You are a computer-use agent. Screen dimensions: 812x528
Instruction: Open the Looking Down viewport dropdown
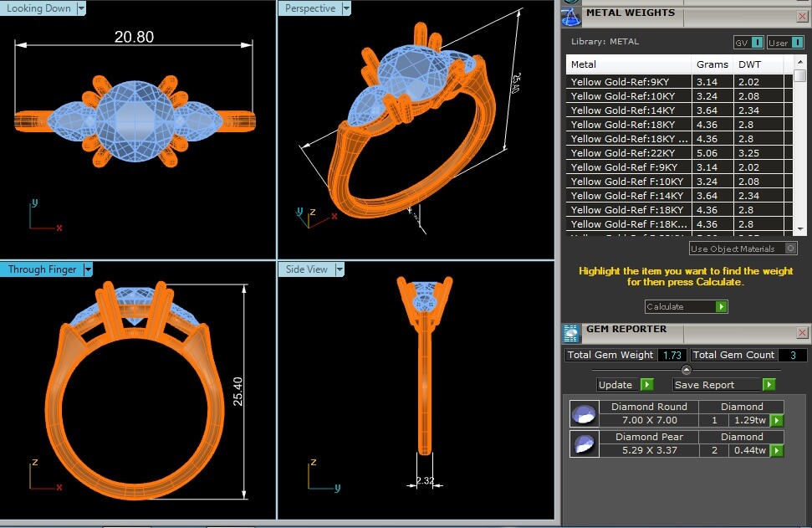pos(81,8)
